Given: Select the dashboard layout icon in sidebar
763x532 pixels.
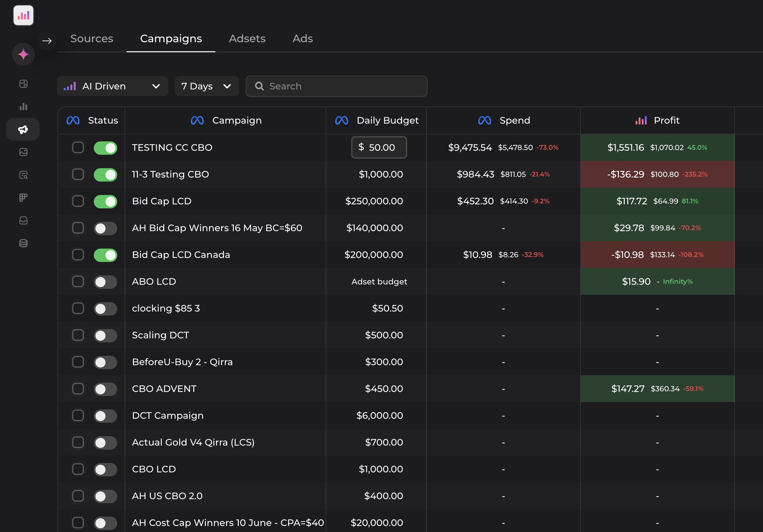Looking at the screenshot, I should point(23,84).
